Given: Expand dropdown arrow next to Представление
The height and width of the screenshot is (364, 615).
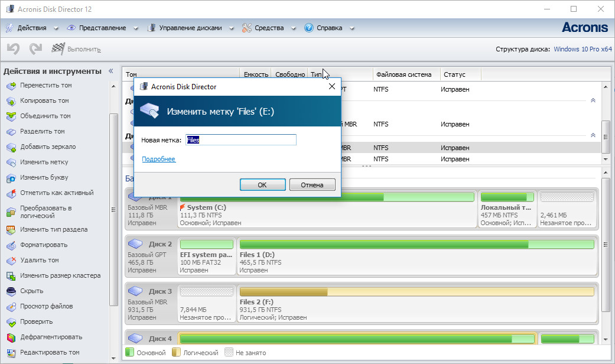Looking at the screenshot, I should pyautogui.click(x=136, y=28).
